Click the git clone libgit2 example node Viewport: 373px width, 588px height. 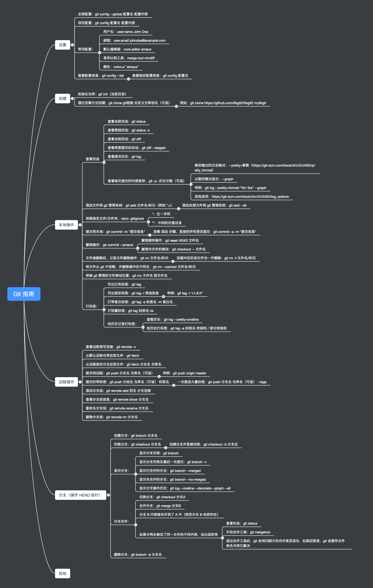223,103
